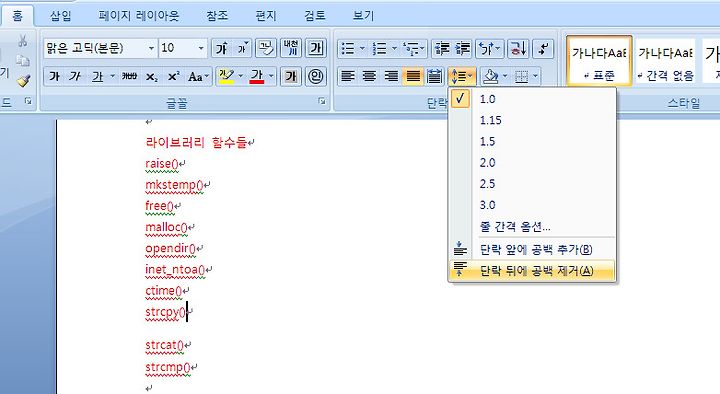Toggle character shading
This screenshot has width=720, height=394.
coord(291,76)
